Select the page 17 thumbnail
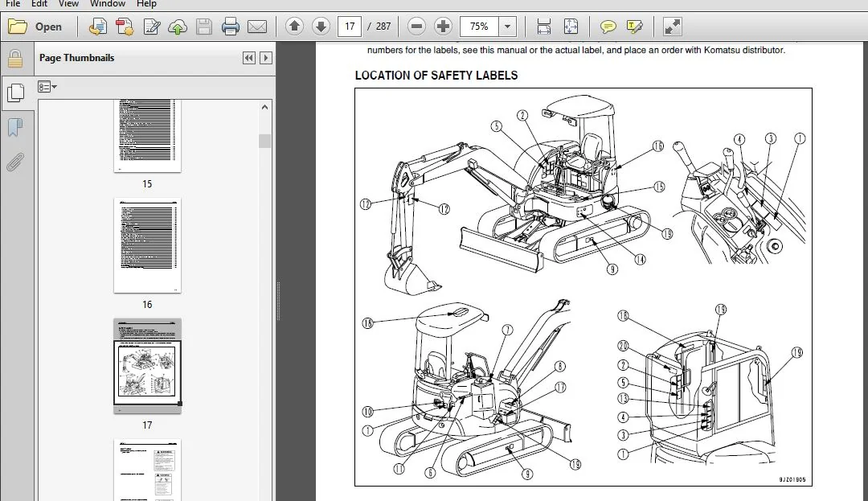Screen dimensions: 868x501 (147, 365)
